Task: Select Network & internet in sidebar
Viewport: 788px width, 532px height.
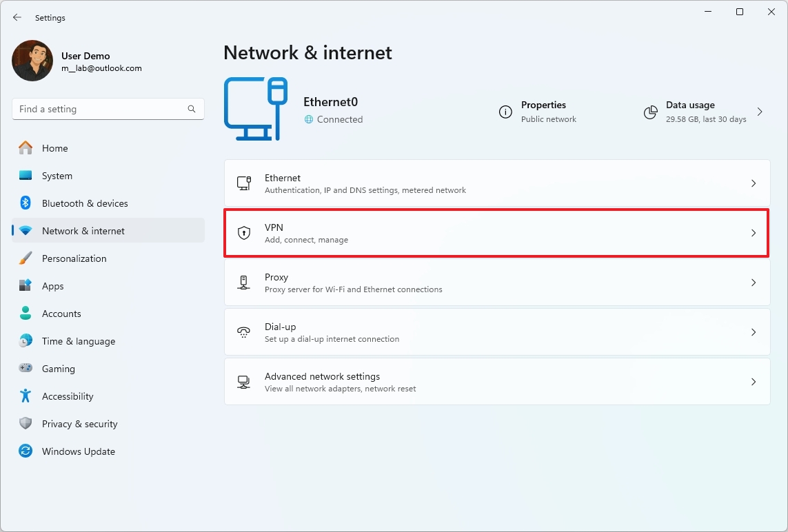Action: [x=84, y=231]
